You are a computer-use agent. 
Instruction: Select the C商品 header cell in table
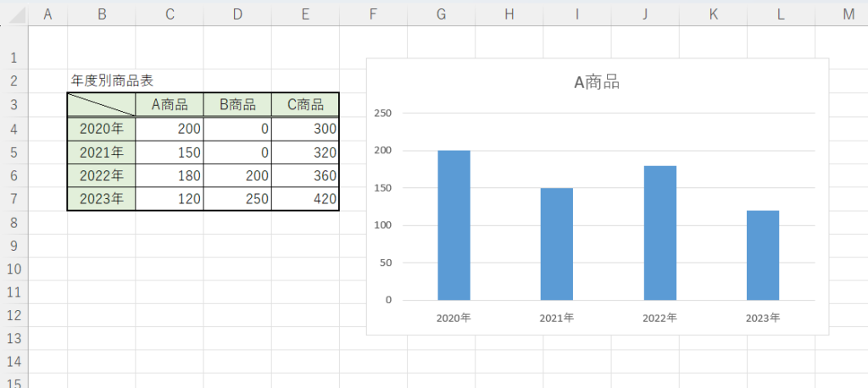tap(305, 105)
